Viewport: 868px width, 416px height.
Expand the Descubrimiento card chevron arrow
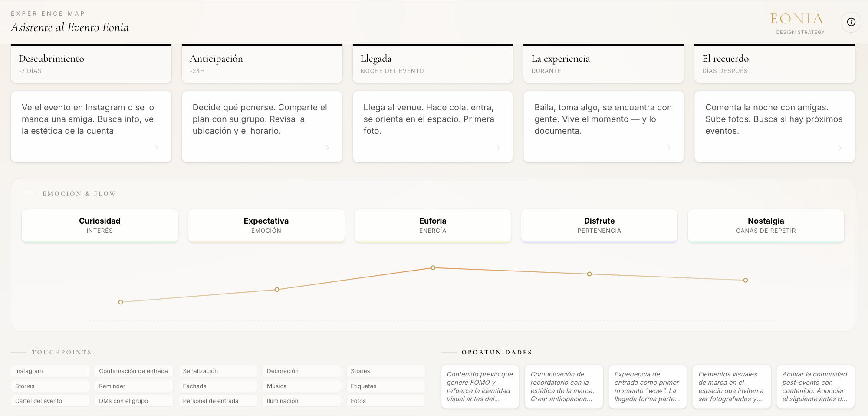click(x=157, y=148)
